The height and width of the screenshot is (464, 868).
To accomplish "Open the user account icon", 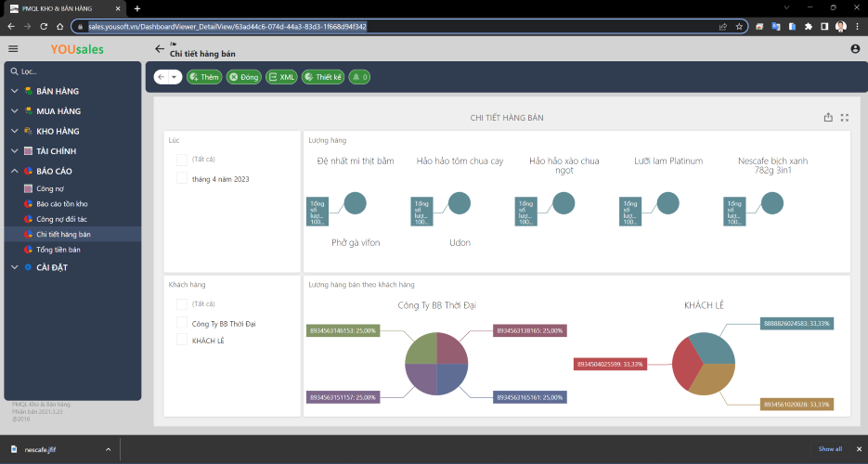I will [x=855, y=49].
